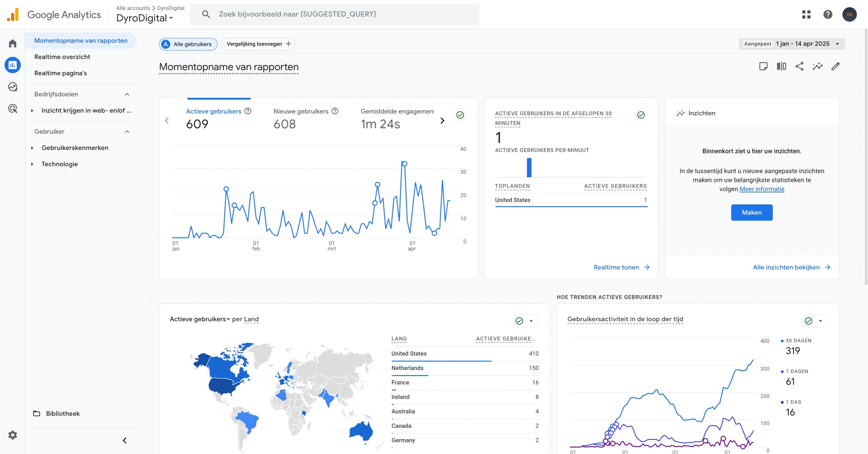
Task: Click help icon beside Actieve gebruikers
Action: pyautogui.click(x=248, y=111)
